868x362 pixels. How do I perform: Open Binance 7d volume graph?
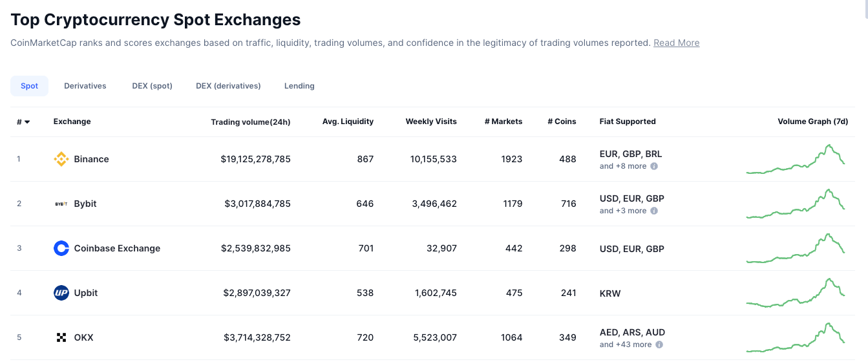click(x=795, y=159)
